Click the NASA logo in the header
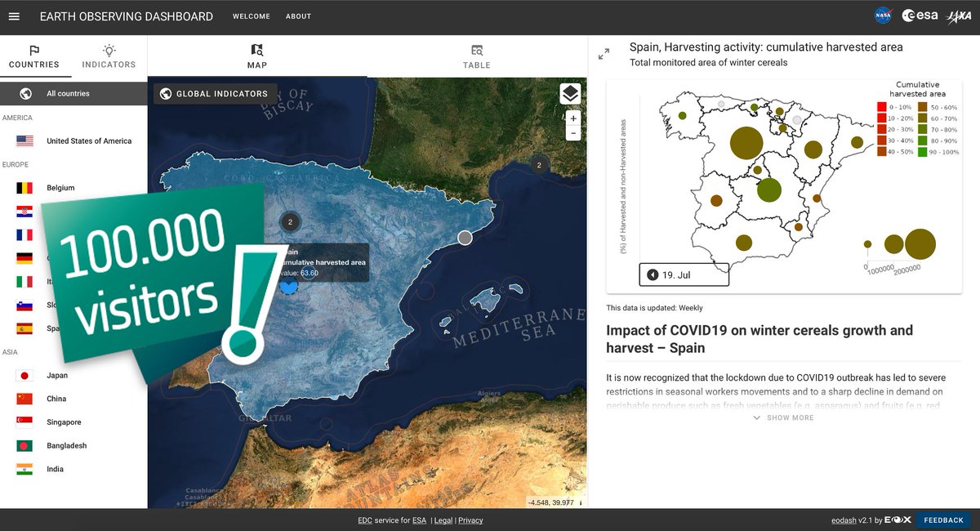 (x=881, y=14)
